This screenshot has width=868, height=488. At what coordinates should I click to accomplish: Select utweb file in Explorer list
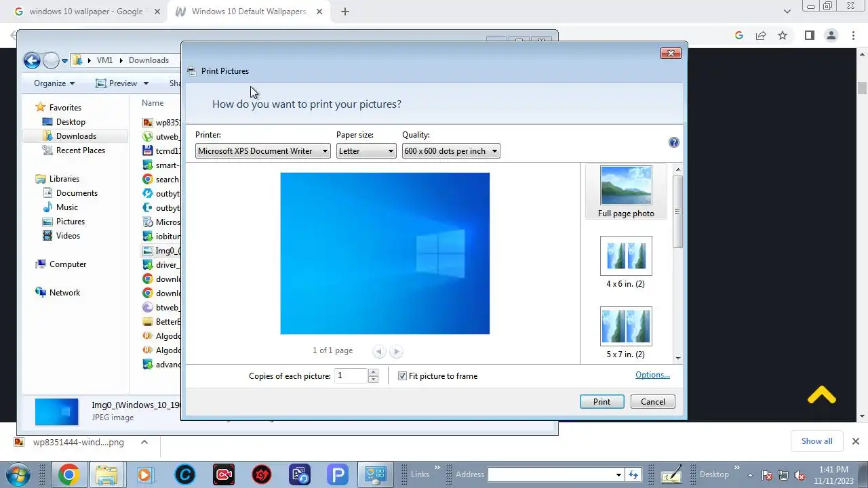coord(161,137)
